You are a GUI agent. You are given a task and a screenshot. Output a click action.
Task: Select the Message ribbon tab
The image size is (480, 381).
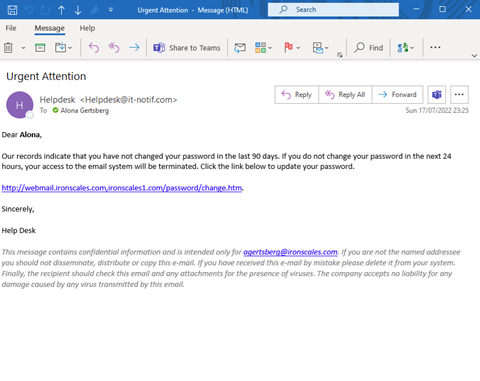(50, 28)
